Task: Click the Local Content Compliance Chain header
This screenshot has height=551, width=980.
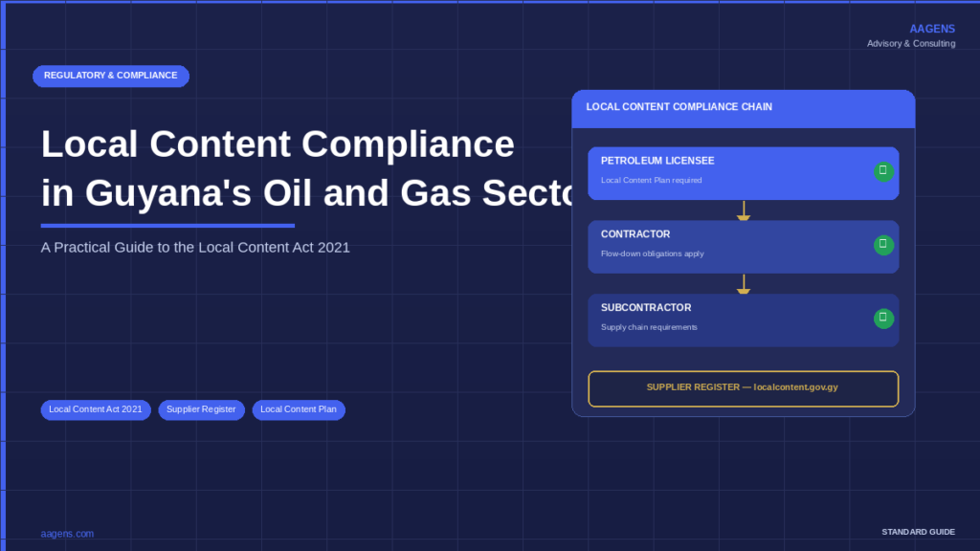Action: coord(743,109)
